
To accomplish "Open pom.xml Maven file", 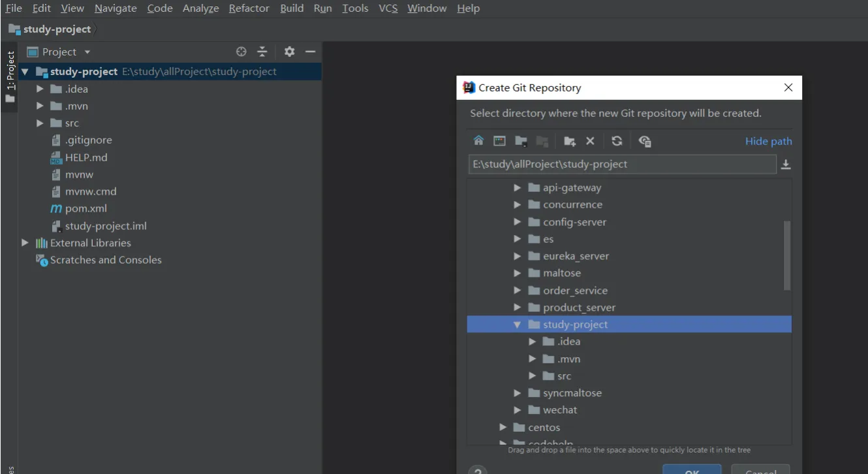I will (86, 209).
